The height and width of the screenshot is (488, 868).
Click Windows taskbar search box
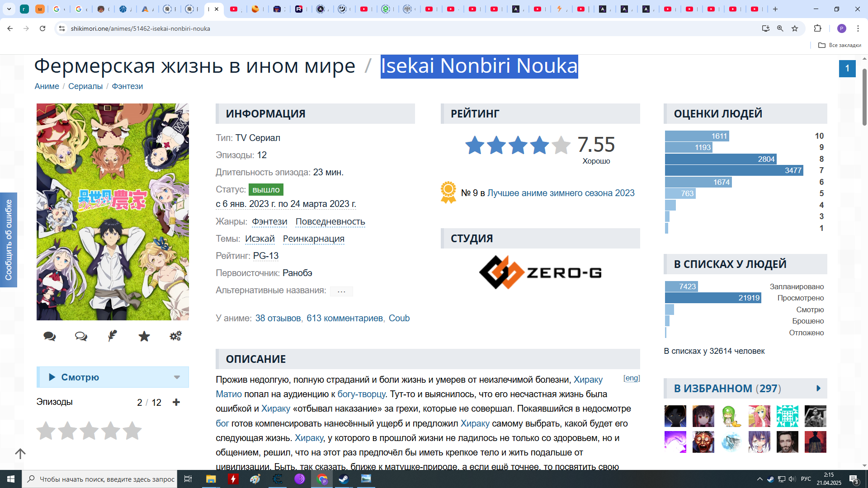click(99, 479)
